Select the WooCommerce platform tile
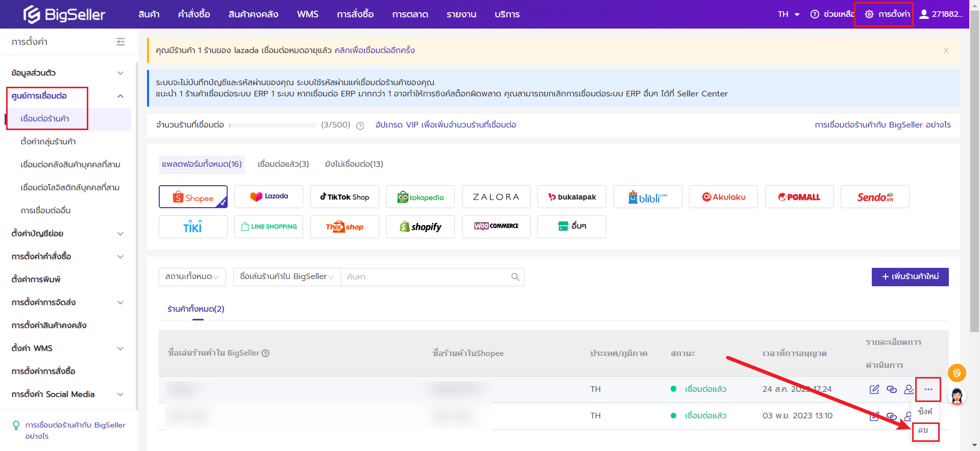 [x=496, y=227]
